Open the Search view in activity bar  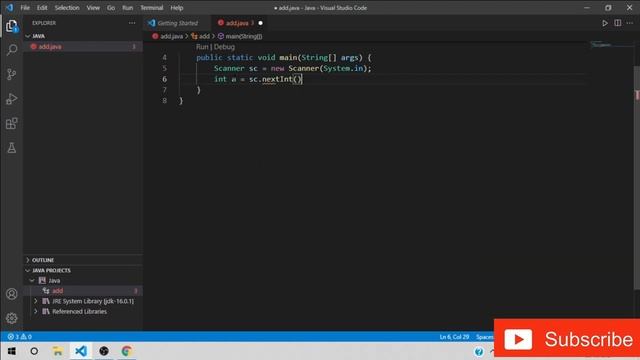11,50
